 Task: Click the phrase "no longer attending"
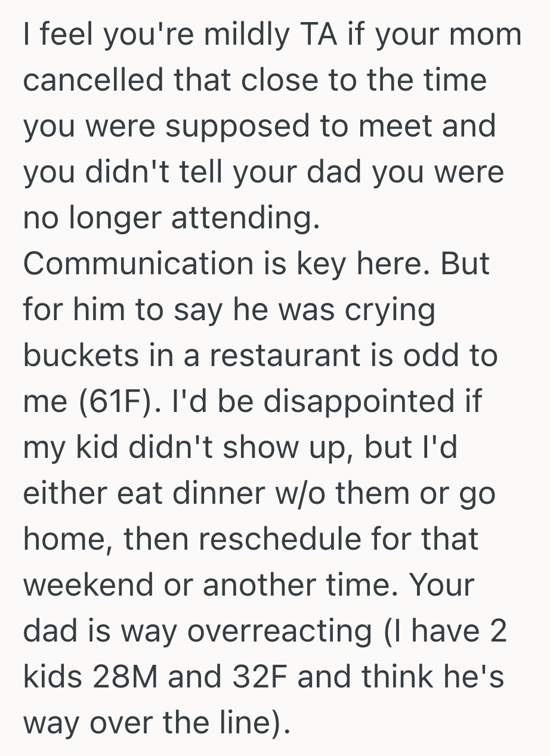(167, 218)
